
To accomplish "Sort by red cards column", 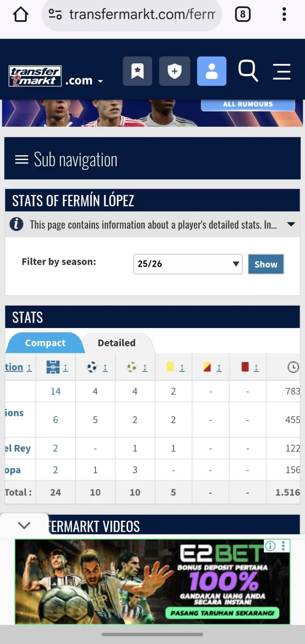I will 248,367.
